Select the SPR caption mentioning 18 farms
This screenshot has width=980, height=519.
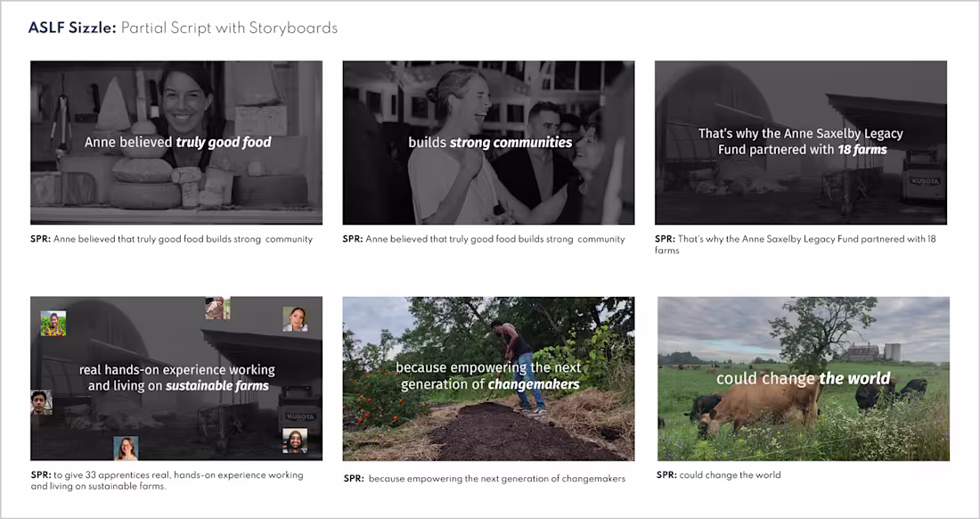795,243
